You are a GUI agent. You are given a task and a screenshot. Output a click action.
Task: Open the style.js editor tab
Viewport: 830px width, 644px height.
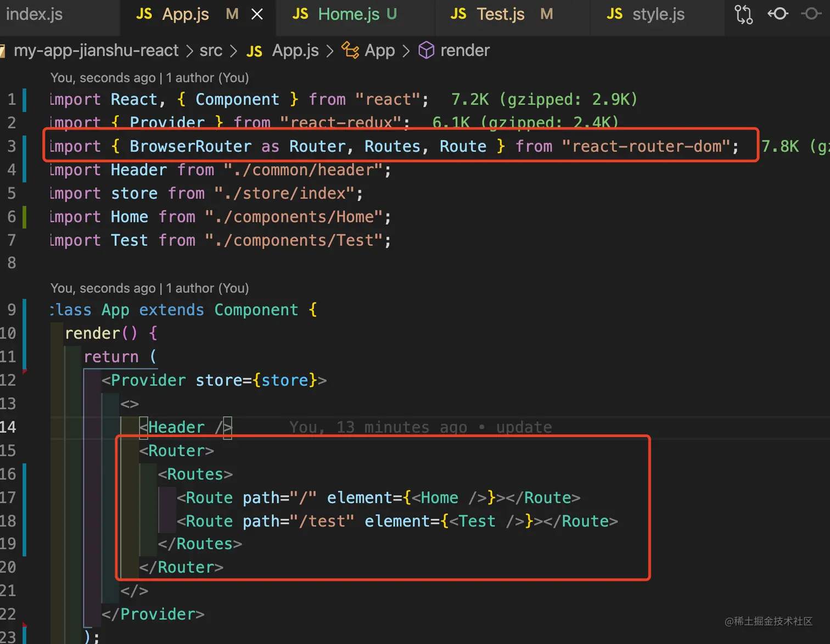[x=658, y=14]
